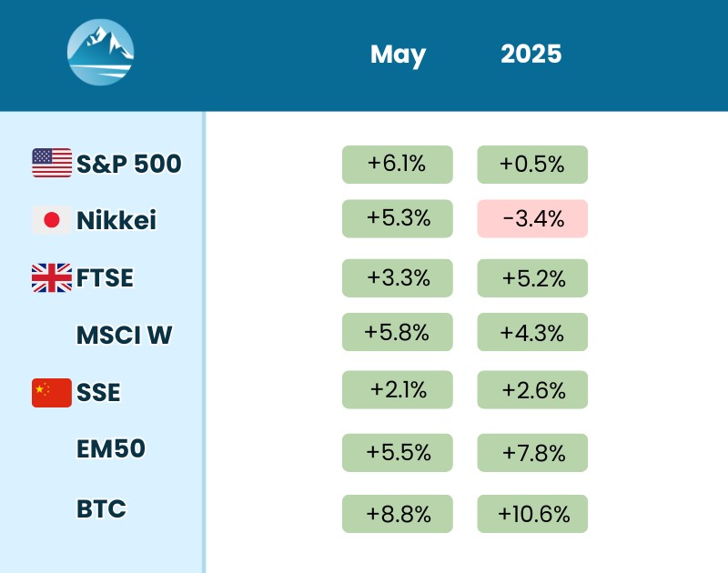Click the Japan flag icon

tap(52, 219)
